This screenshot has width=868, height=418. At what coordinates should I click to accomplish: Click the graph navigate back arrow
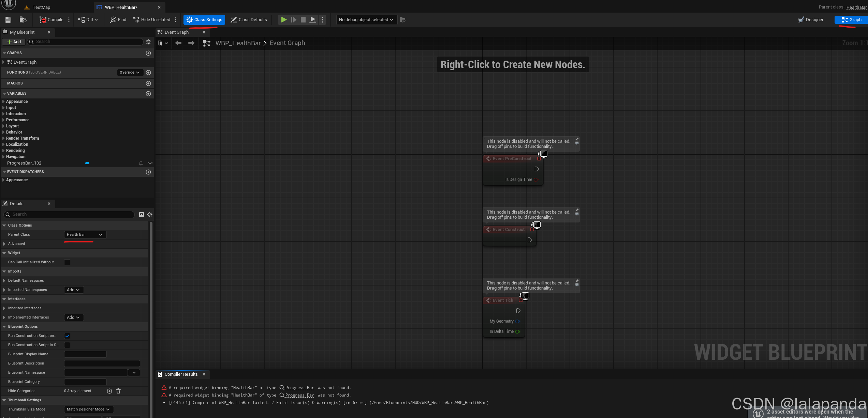[x=178, y=43]
